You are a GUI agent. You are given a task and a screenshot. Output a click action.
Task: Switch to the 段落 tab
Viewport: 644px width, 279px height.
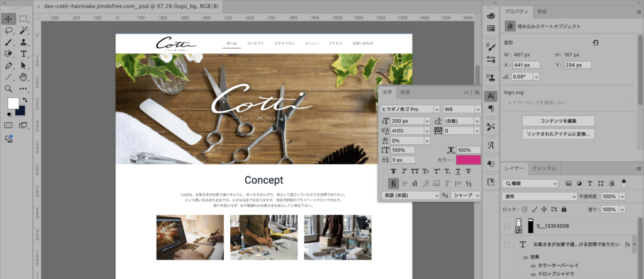[x=405, y=92]
